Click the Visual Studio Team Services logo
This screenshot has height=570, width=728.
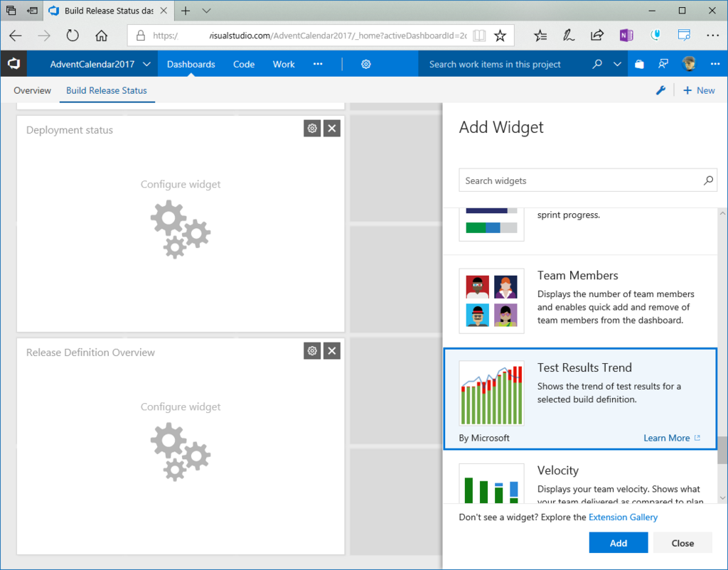pos(14,63)
